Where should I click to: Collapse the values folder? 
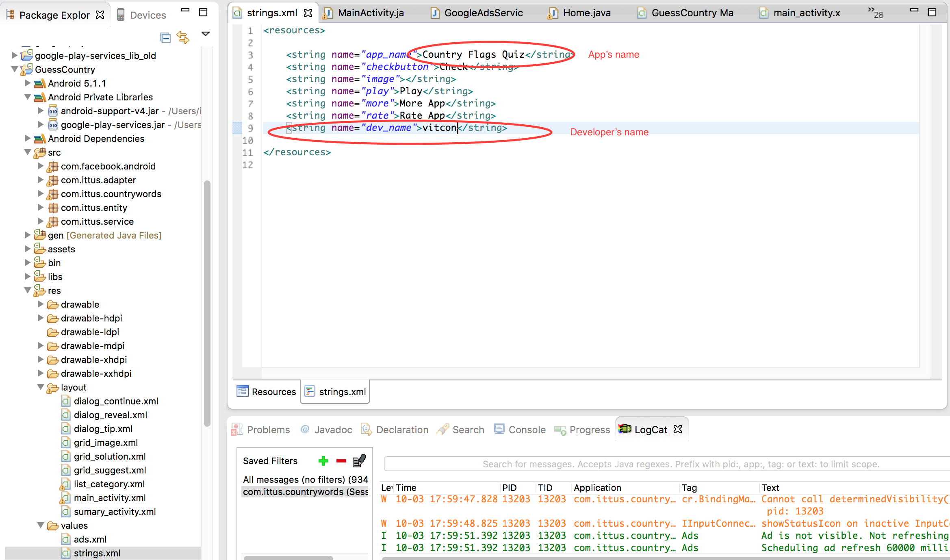click(x=41, y=525)
